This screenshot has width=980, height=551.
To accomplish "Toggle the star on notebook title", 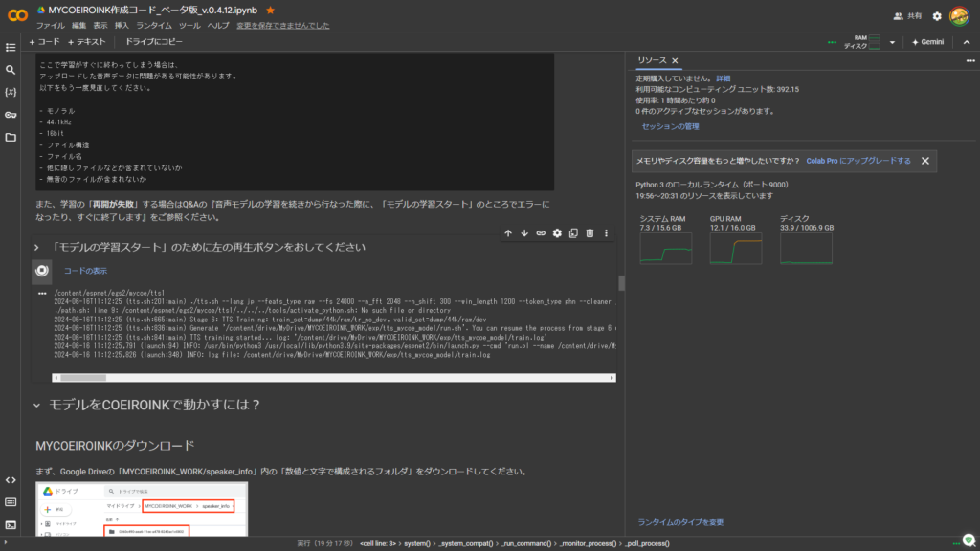I will pos(270,10).
